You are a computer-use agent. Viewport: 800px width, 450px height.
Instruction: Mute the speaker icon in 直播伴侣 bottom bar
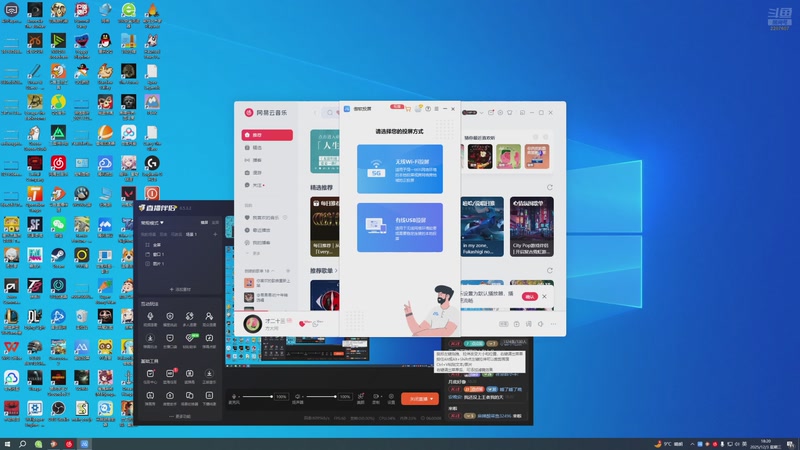point(298,396)
